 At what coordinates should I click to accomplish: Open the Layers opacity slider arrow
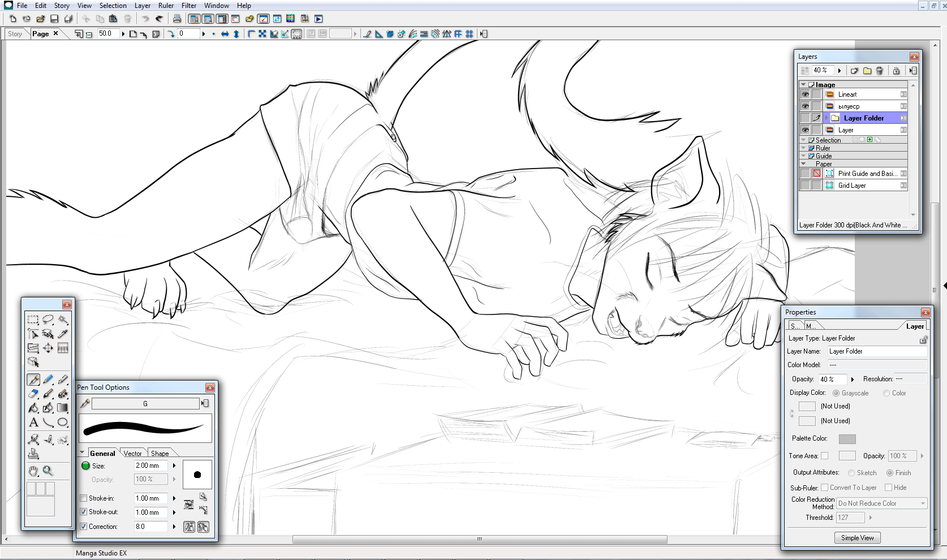(840, 71)
